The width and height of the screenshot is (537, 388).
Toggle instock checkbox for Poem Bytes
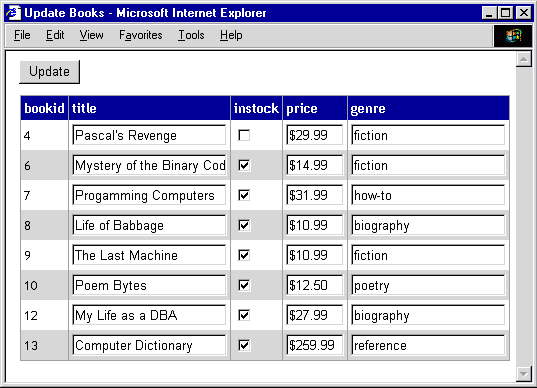click(x=244, y=285)
